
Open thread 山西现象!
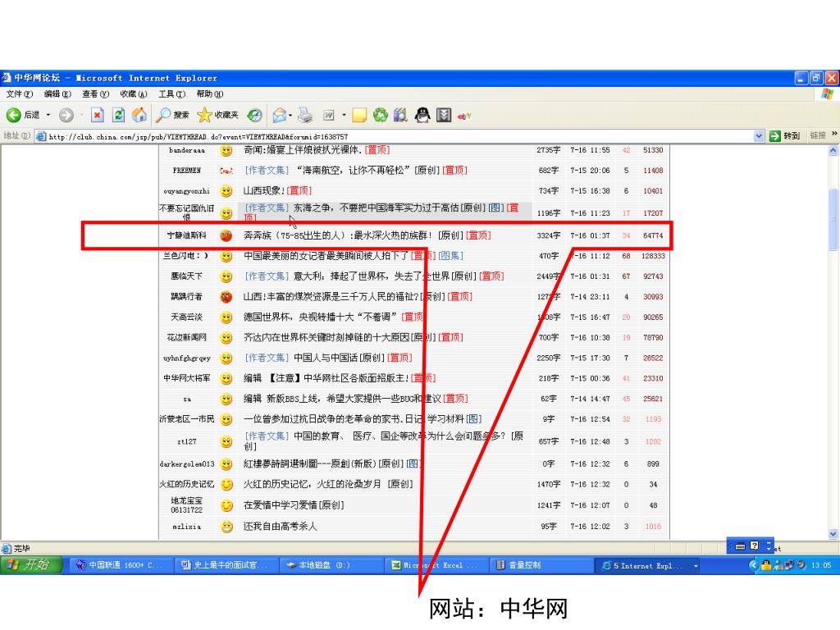point(264,191)
